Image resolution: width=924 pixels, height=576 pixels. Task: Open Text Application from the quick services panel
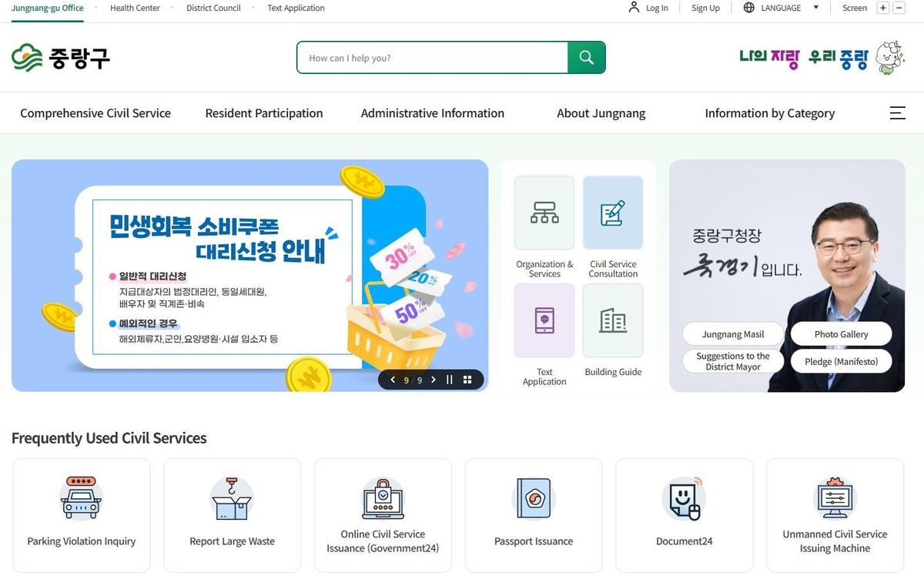point(544,321)
